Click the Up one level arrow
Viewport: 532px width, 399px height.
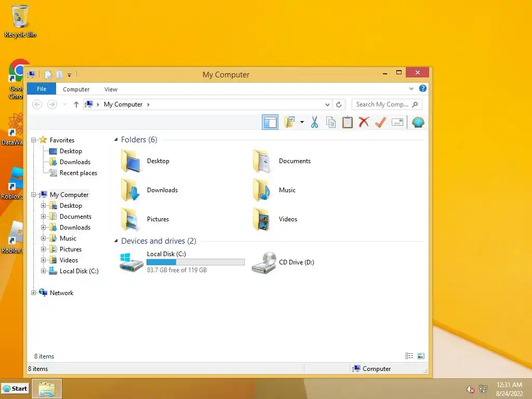76,104
